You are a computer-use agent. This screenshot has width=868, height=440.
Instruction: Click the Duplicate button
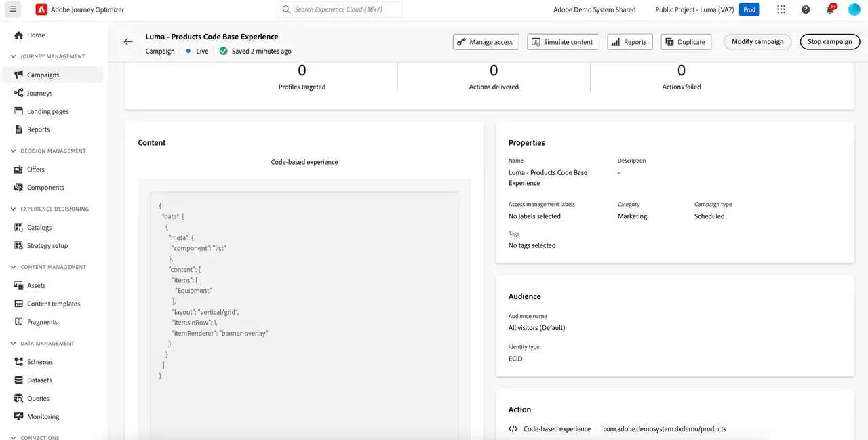point(686,42)
